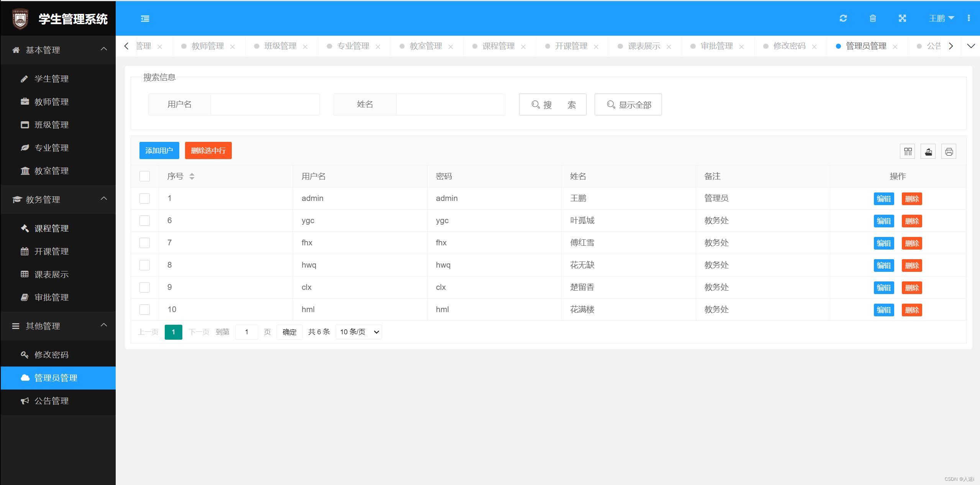
Task: Edit the admin row with 编辑
Action: [x=883, y=199]
